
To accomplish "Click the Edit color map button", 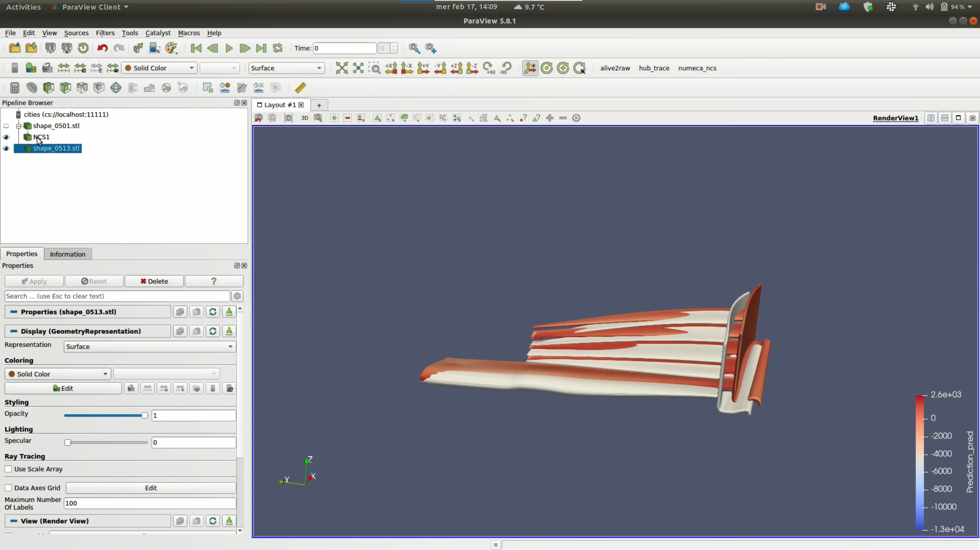I will (x=63, y=388).
